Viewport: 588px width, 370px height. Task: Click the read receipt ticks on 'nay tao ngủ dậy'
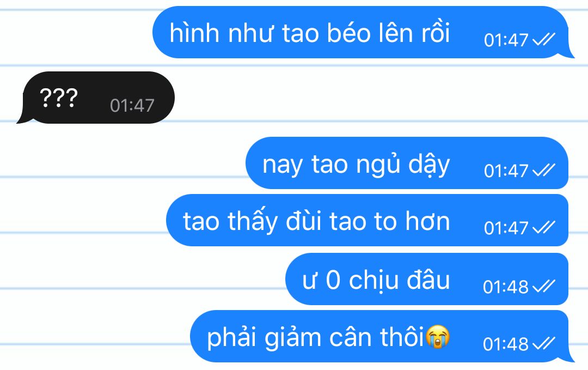pyautogui.click(x=543, y=170)
